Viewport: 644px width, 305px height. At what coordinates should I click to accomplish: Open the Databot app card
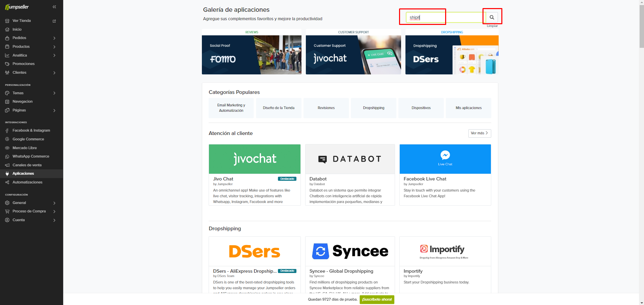tap(350, 175)
